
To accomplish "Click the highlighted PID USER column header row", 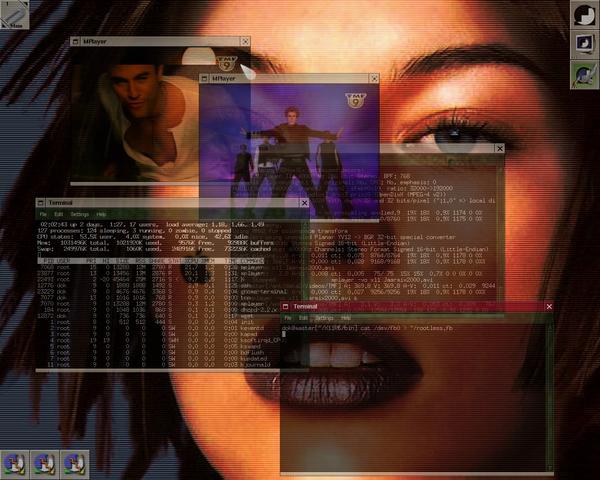I will (x=151, y=261).
